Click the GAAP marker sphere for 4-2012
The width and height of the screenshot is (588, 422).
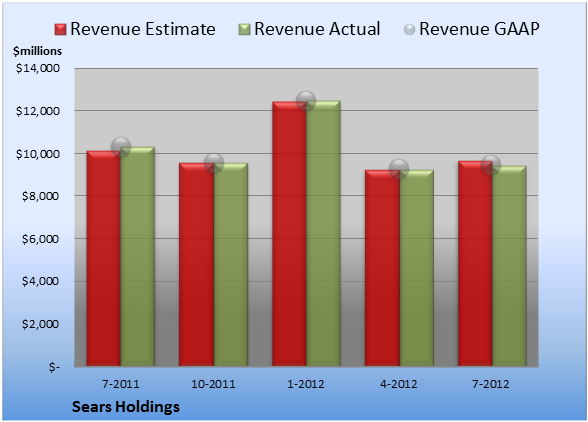tap(399, 169)
